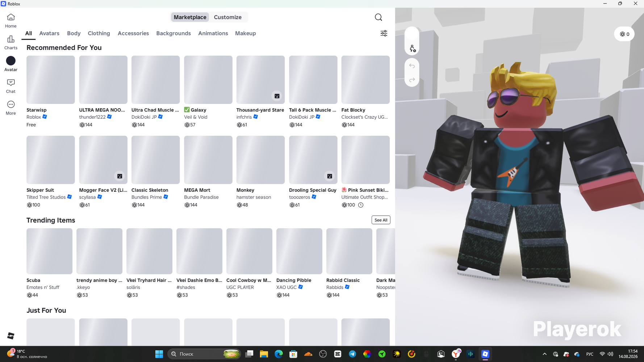Open File Explorer from the taskbar

click(264, 354)
